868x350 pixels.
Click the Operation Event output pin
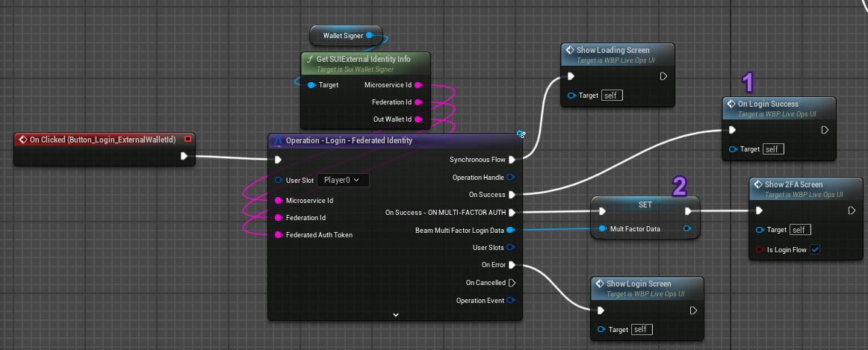[x=511, y=301]
